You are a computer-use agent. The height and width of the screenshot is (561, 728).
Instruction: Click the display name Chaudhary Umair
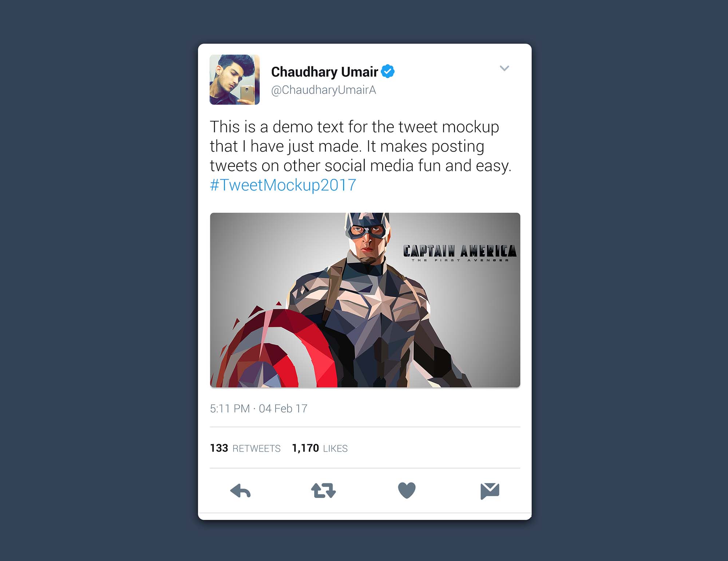[x=324, y=72]
